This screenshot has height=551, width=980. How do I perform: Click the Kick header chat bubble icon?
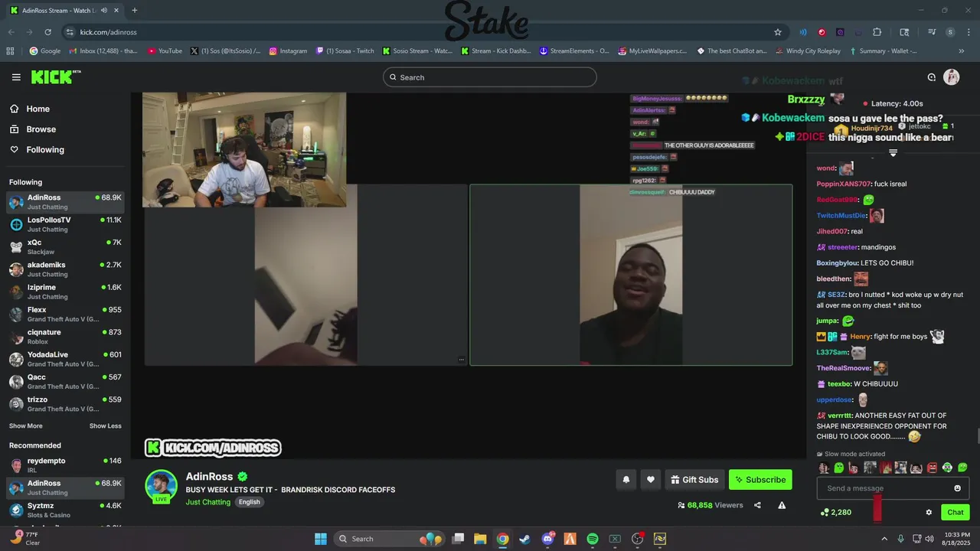(932, 77)
